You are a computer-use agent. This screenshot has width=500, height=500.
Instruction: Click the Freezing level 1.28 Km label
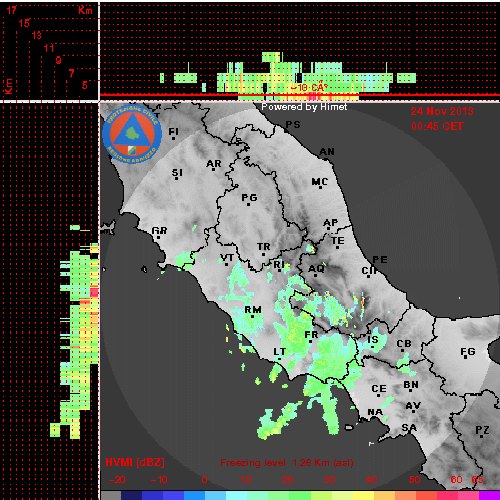pos(287,463)
